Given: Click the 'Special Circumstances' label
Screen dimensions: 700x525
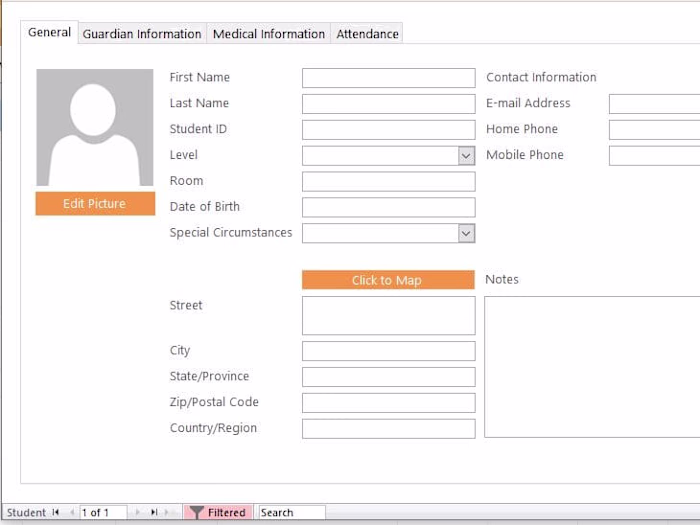Looking at the screenshot, I should click(x=231, y=233).
